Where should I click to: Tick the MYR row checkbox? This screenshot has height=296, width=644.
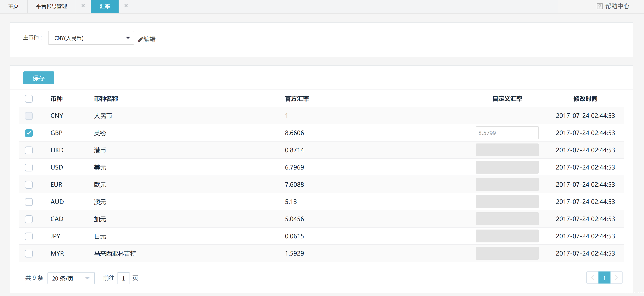click(x=29, y=253)
